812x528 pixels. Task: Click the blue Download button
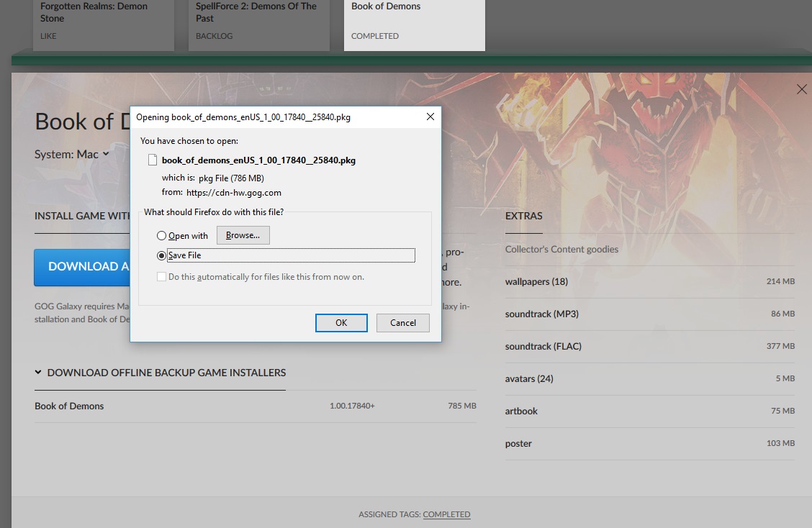(82, 267)
